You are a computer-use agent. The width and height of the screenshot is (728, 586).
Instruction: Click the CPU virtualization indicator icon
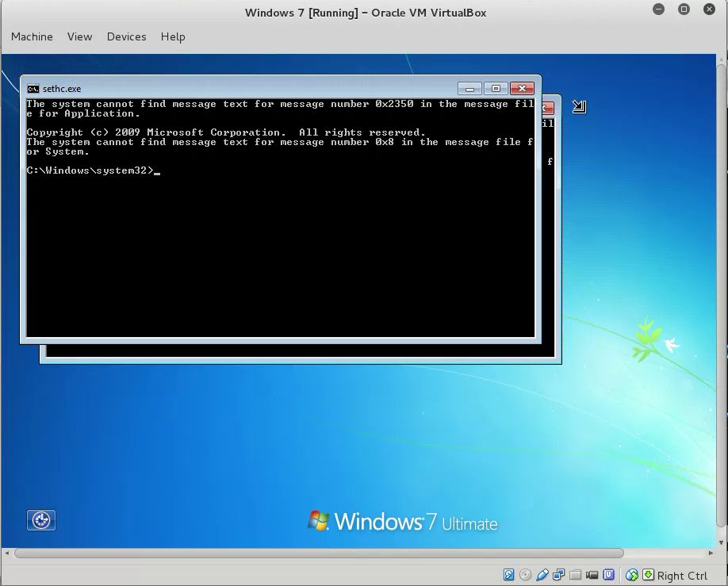609,575
